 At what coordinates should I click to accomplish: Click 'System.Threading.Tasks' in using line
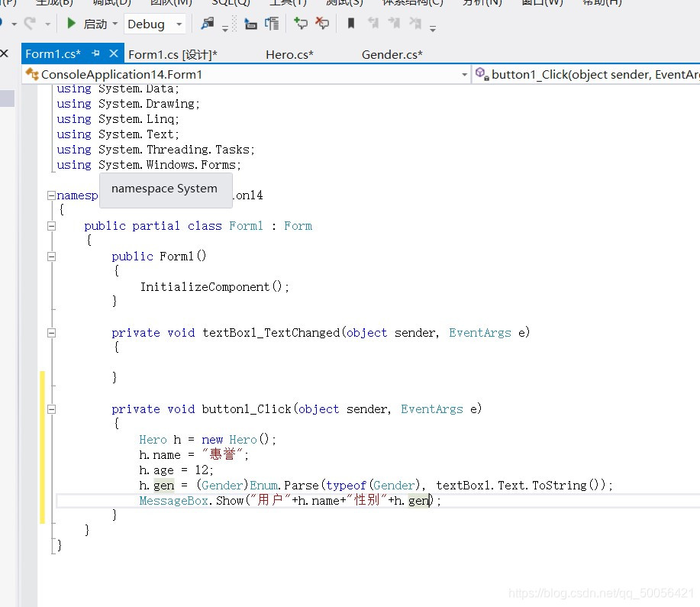[x=174, y=150]
